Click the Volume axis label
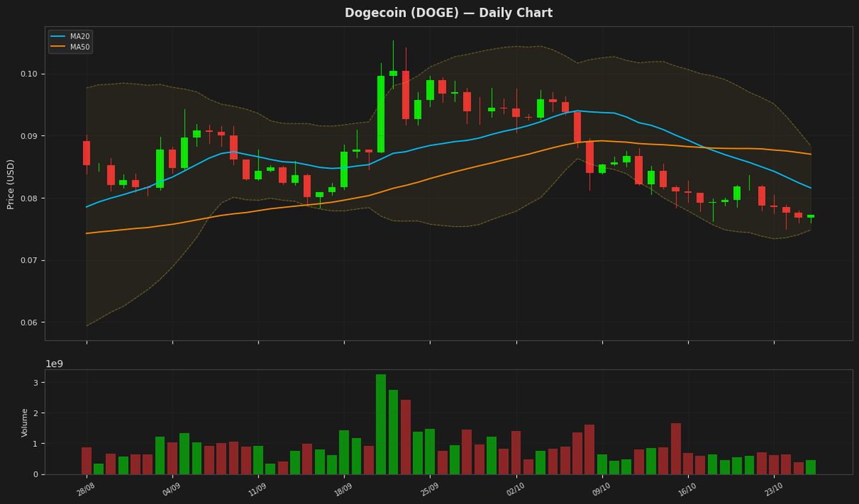The height and width of the screenshot is (504, 859). 24,422
